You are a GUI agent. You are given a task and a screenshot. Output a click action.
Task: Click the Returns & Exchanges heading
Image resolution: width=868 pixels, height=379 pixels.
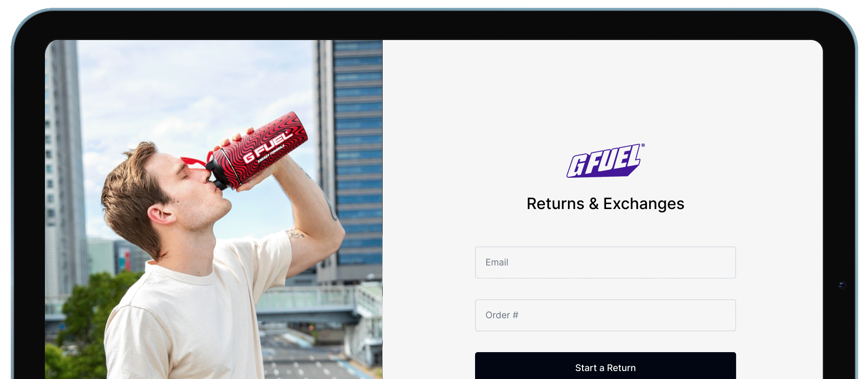tap(605, 204)
